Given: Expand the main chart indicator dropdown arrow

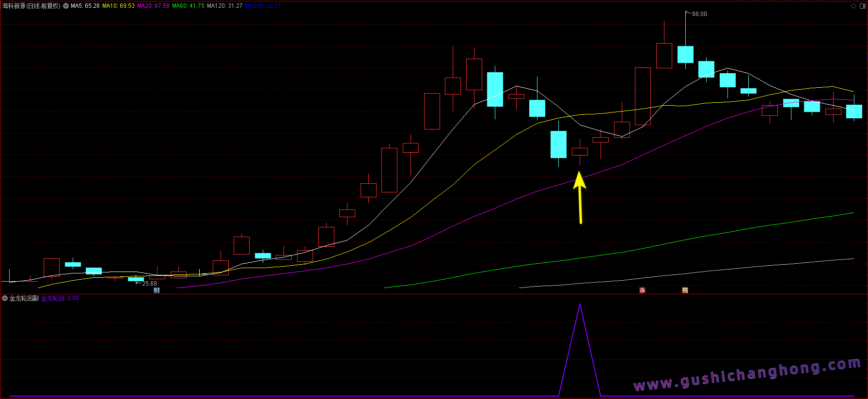Looking at the screenshot, I should click(x=66, y=6).
